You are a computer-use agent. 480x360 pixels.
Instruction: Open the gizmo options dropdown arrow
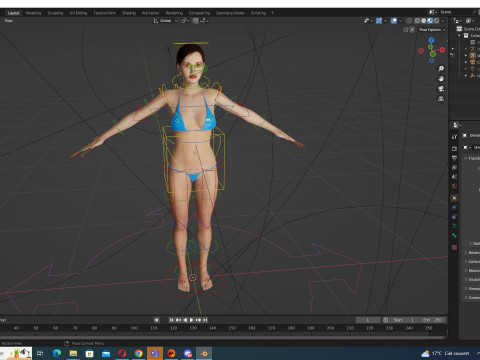click(385, 21)
